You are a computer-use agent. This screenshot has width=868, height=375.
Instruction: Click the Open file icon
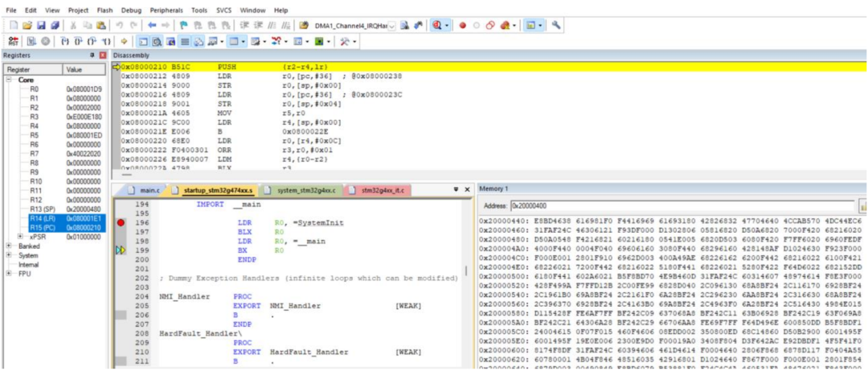27,26
